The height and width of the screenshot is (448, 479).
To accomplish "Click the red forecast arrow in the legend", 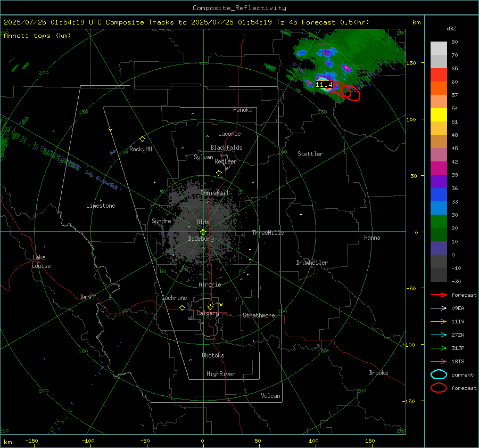I will pos(439,295).
